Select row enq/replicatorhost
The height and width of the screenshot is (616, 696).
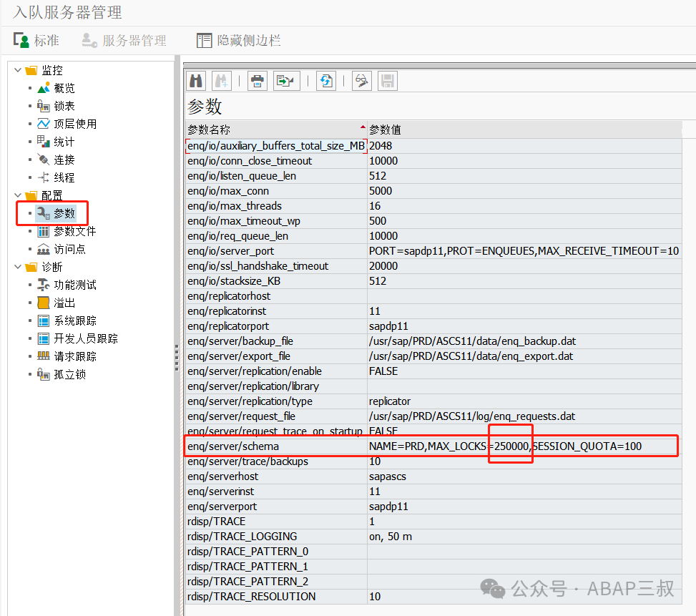(433, 296)
